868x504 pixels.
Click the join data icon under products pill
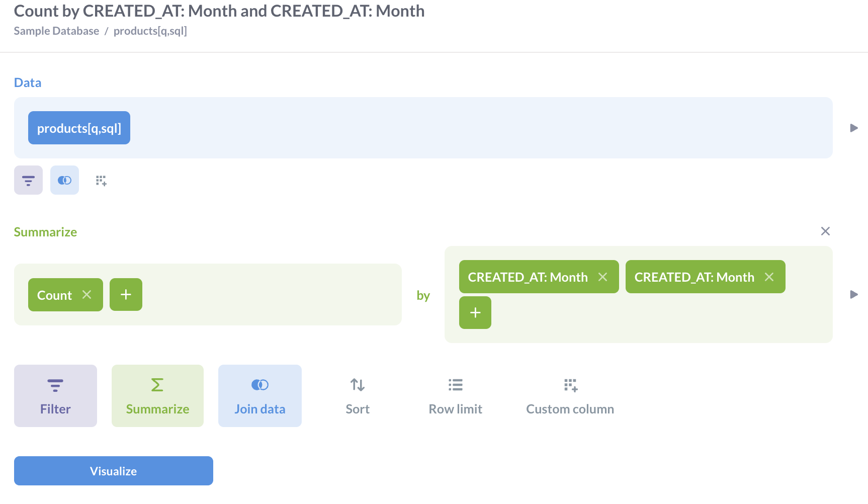coord(64,180)
